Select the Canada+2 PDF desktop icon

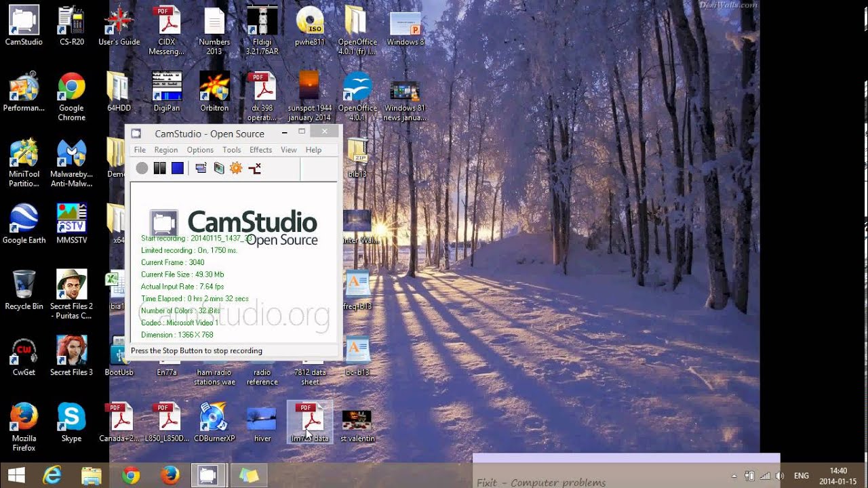[x=119, y=423]
